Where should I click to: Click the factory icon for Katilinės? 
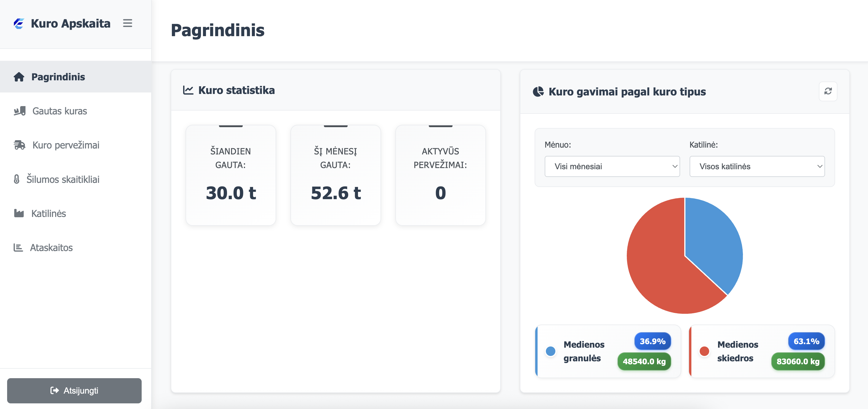pyautogui.click(x=19, y=213)
